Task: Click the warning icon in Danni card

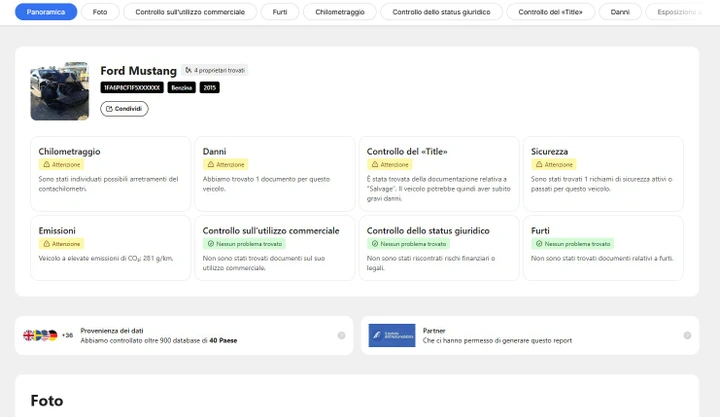Action: 210,164
